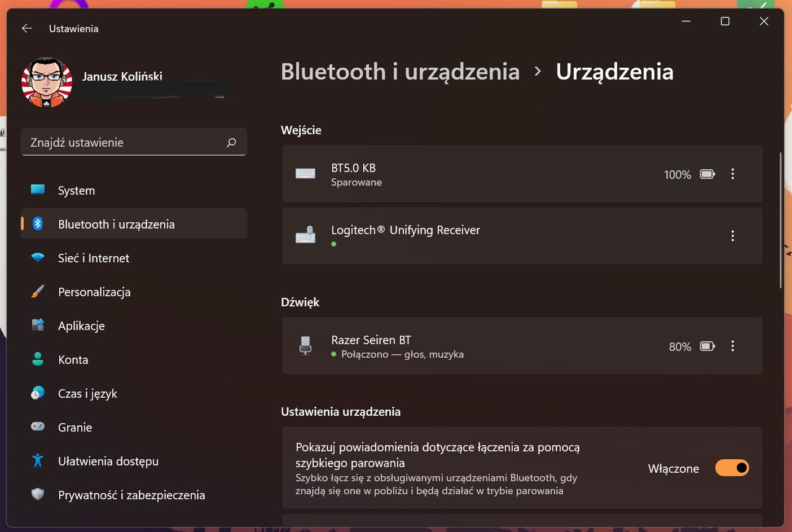This screenshot has height=532, width=792.
Task: Open Ułatwienia dostępu settings
Action: pos(134,461)
